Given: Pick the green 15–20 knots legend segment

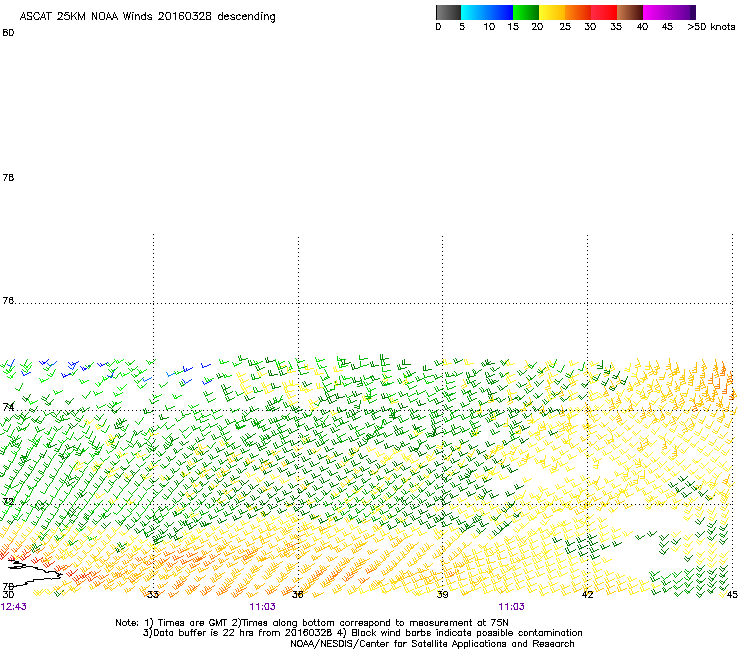Looking at the screenshot, I should click(526, 12).
